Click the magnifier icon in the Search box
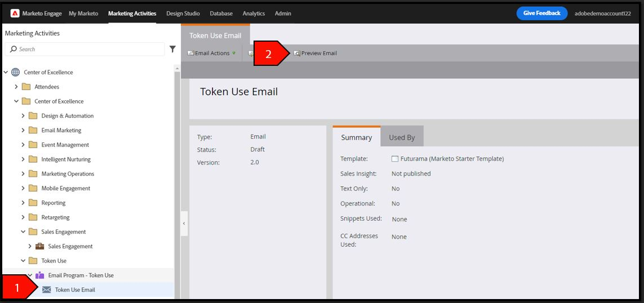This screenshot has width=644, height=303. coord(13,49)
